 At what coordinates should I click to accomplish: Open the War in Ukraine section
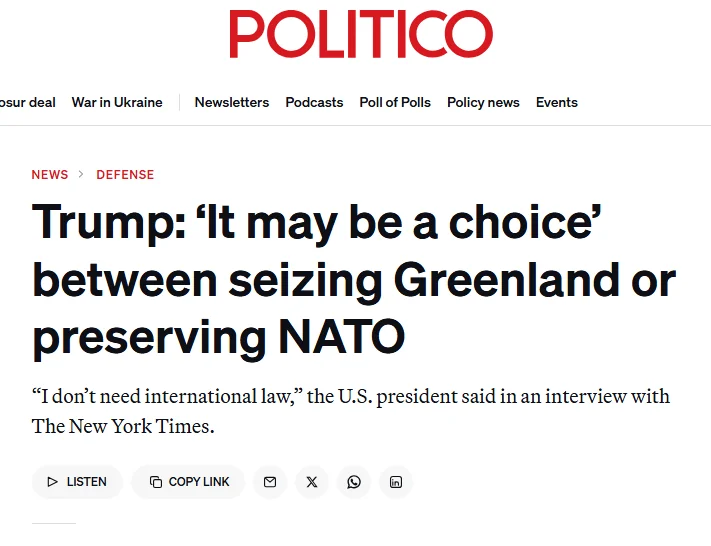tap(117, 102)
